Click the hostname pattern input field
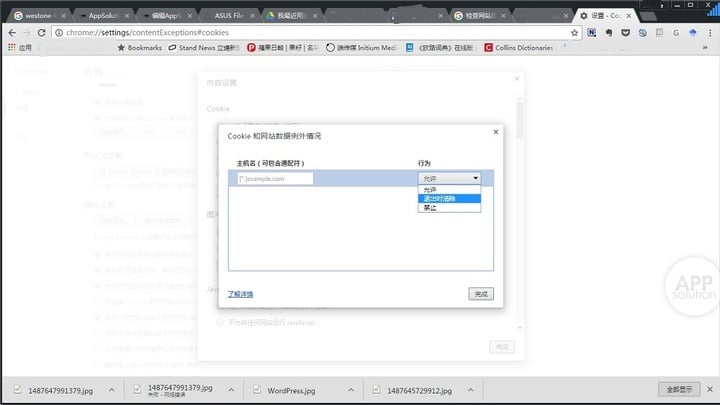The image size is (720, 405). (x=275, y=178)
